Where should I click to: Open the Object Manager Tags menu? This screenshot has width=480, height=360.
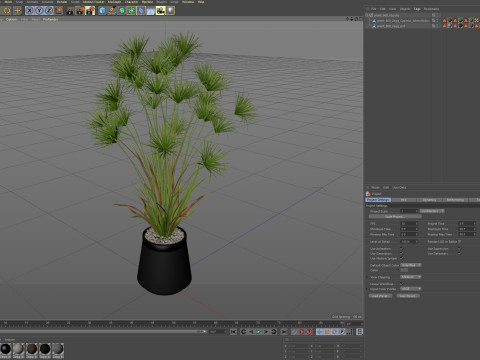(417, 9)
